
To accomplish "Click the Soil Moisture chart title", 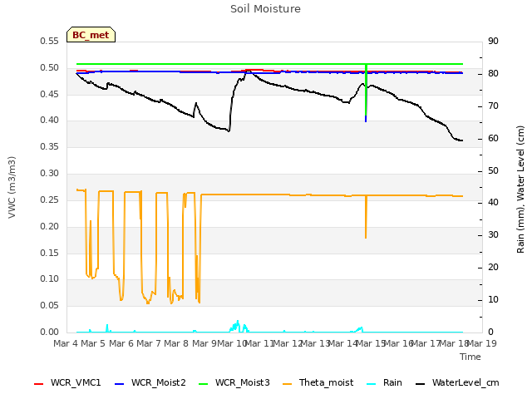I will click(266, 9).
